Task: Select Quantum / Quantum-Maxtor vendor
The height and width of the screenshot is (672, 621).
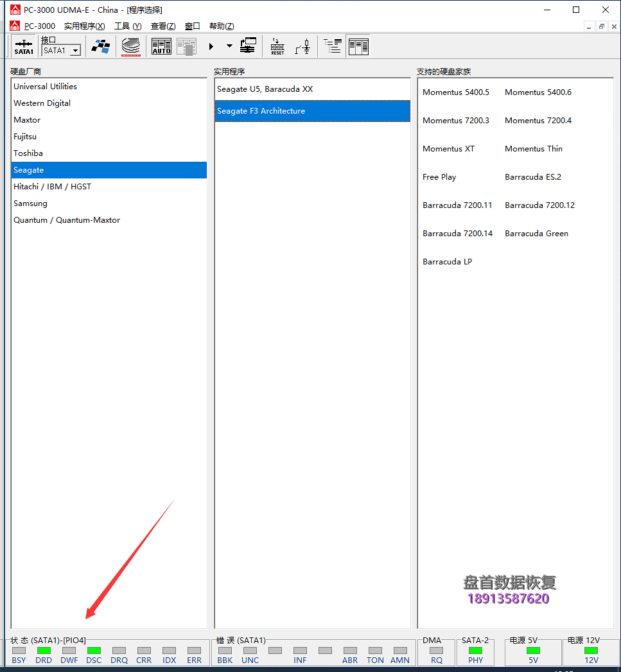Action: pyautogui.click(x=109, y=220)
